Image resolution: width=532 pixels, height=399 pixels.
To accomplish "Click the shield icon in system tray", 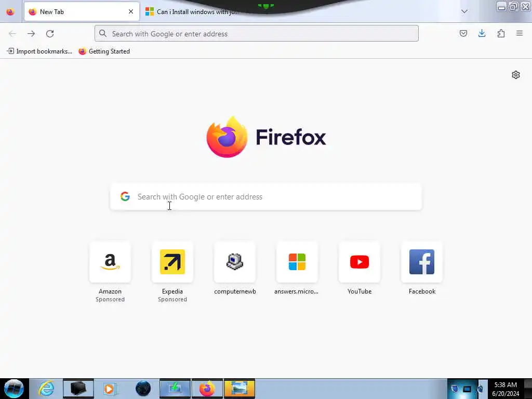I will 455,389.
